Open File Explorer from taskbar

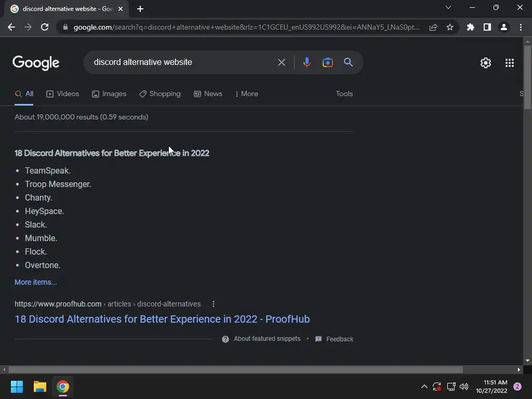coord(39,387)
